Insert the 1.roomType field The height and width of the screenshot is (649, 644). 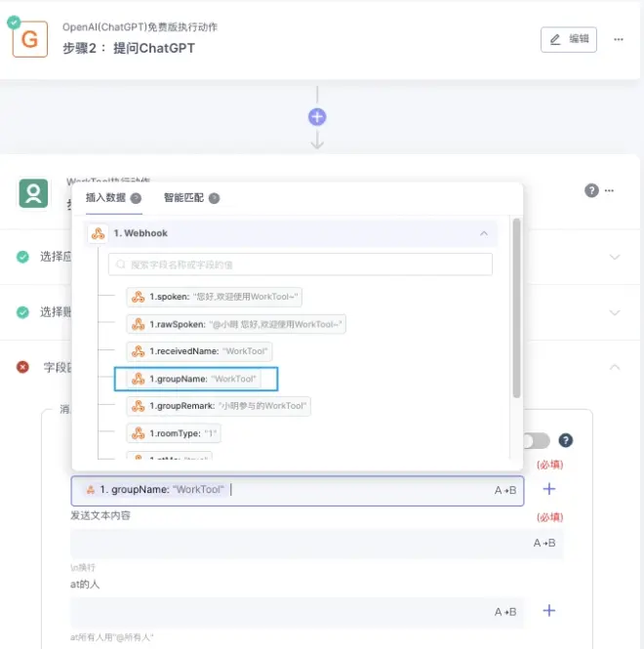coord(174,433)
